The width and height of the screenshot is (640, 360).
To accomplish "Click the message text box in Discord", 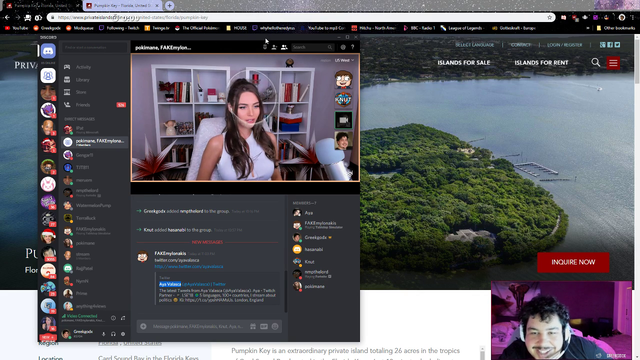I will pos(198,327).
